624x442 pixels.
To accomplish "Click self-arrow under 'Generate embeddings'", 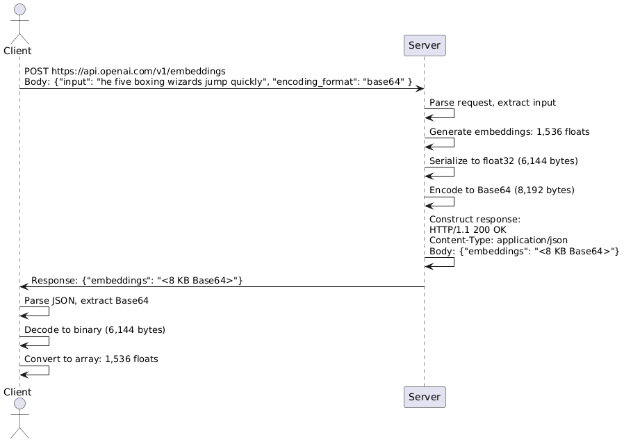I will [439, 142].
